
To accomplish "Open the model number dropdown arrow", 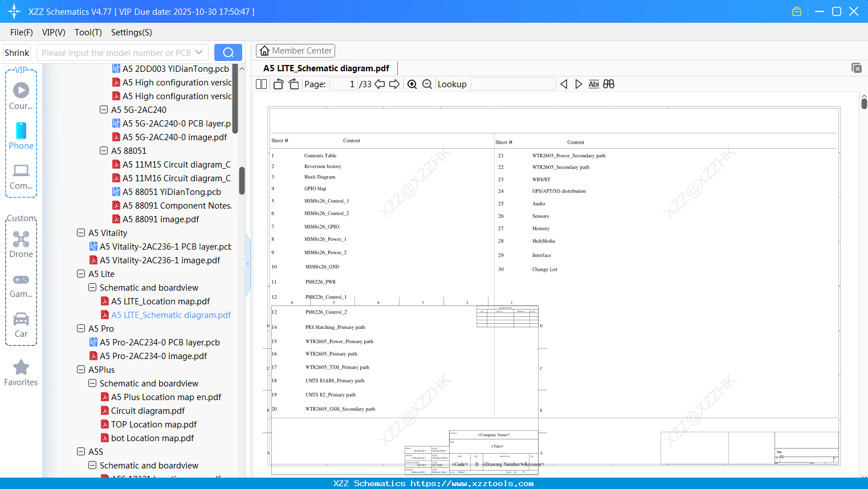I will (x=199, y=52).
